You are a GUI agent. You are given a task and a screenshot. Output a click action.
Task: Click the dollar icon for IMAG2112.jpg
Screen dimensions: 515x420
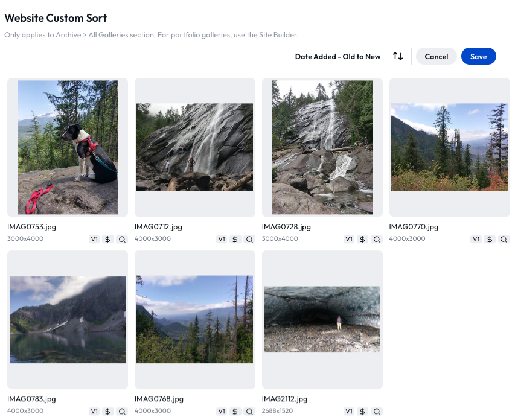click(363, 412)
